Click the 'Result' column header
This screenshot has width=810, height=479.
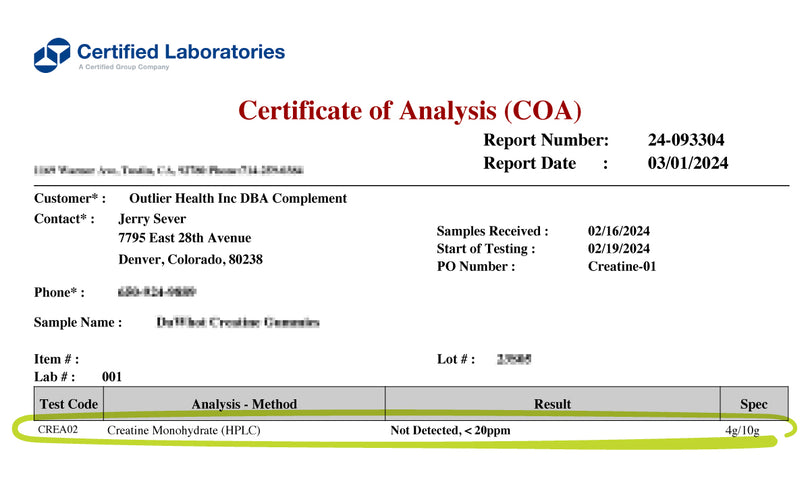click(552, 404)
